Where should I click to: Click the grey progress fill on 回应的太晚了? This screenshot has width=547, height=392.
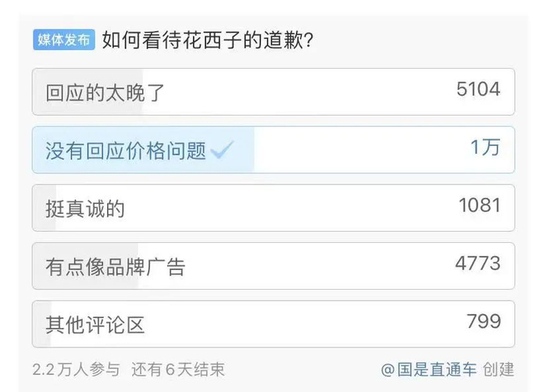[x=129, y=108]
